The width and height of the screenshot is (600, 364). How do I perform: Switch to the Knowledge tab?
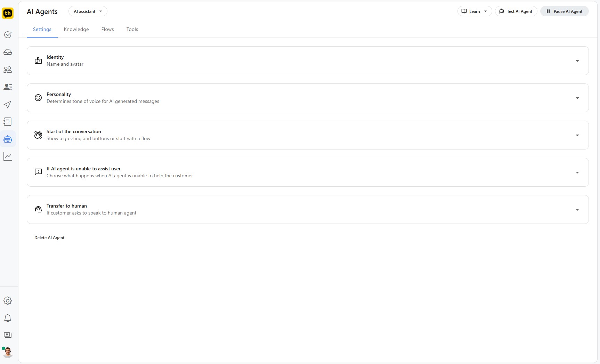click(x=76, y=29)
